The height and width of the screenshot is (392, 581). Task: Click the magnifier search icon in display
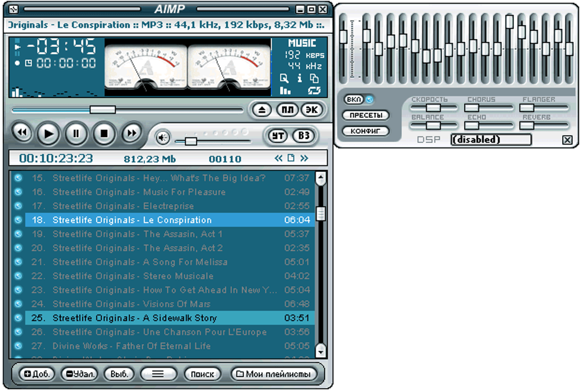tap(284, 78)
